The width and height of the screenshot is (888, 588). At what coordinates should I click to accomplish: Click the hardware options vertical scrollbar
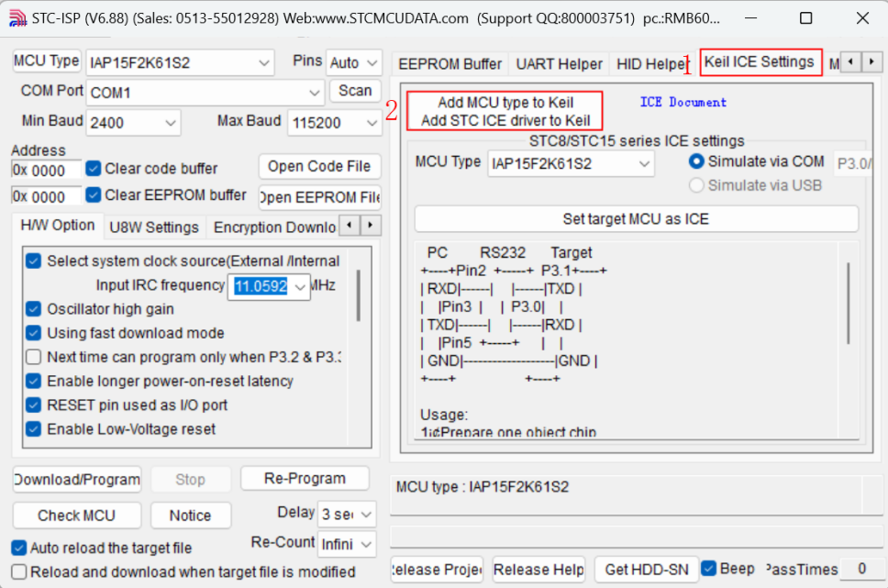click(357, 294)
